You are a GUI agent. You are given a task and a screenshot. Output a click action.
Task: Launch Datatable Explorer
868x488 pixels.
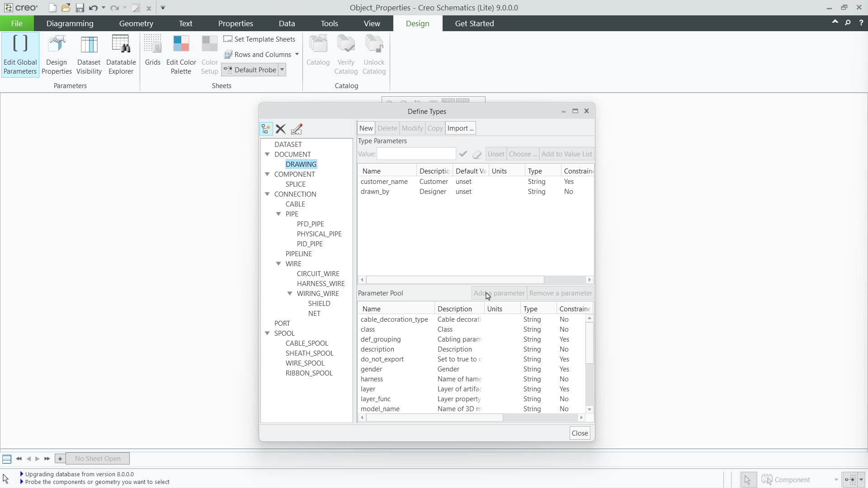tap(121, 55)
